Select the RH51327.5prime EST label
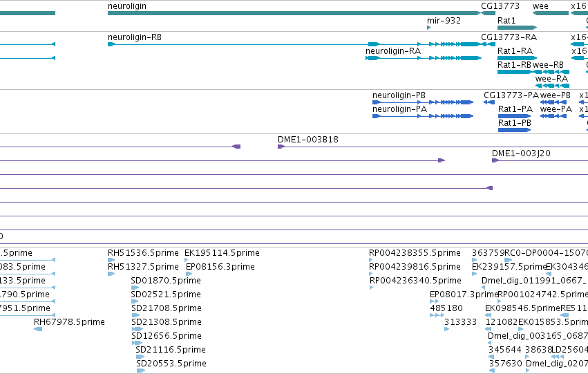 (x=143, y=267)
